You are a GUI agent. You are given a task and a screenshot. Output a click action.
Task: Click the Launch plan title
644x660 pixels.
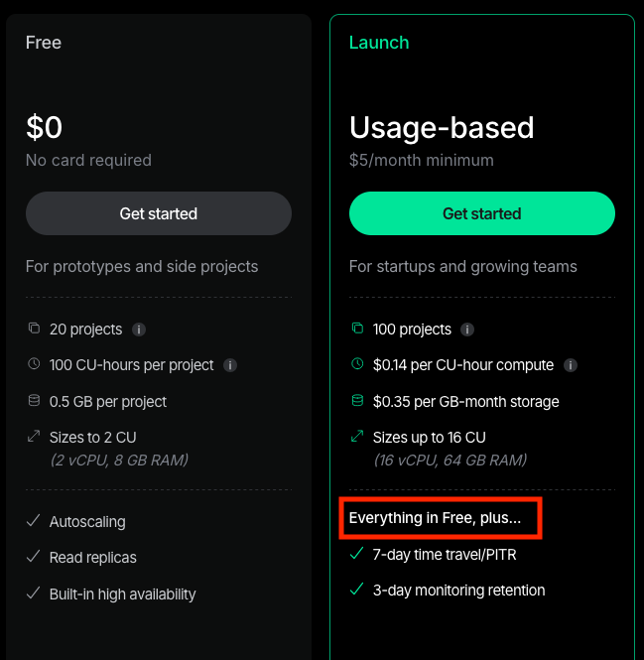[379, 43]
